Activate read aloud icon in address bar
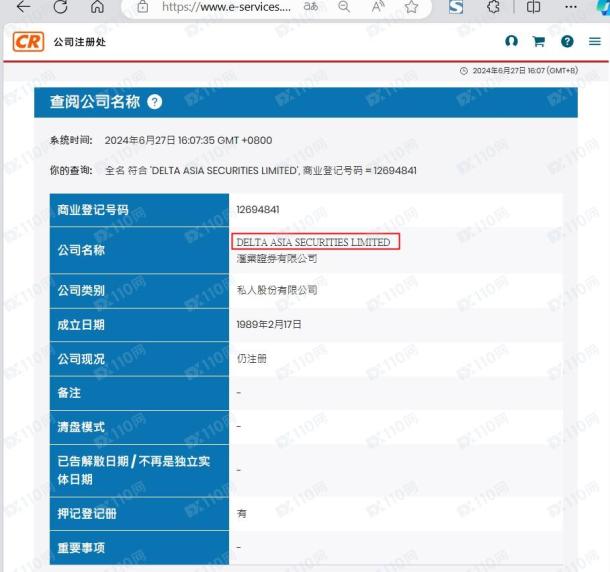 coord(378,6)
